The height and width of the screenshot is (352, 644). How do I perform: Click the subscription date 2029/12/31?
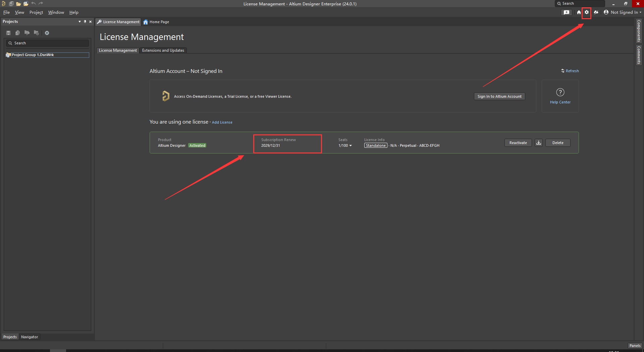pyautogui.click(x=270, y=145)
